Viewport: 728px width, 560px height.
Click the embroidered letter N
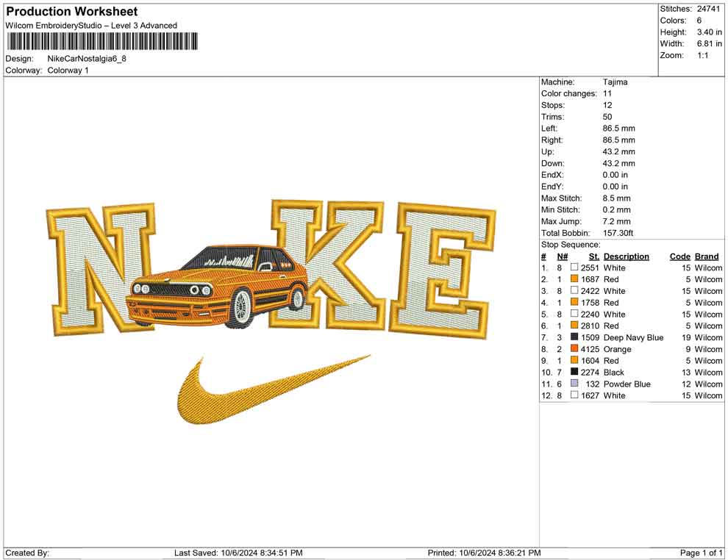101,268
